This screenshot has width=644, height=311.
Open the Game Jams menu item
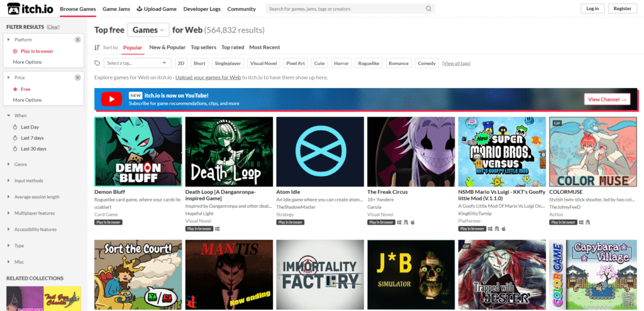116,9
